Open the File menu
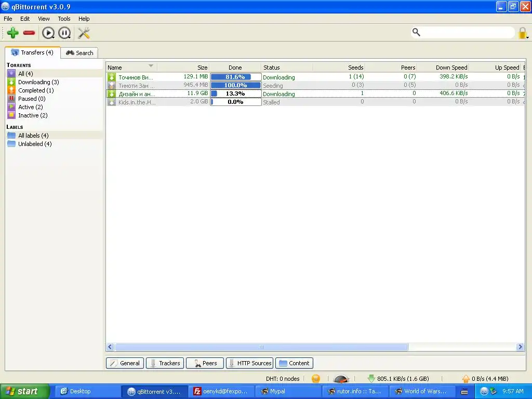532x399 pixels. tap(8, 19)
